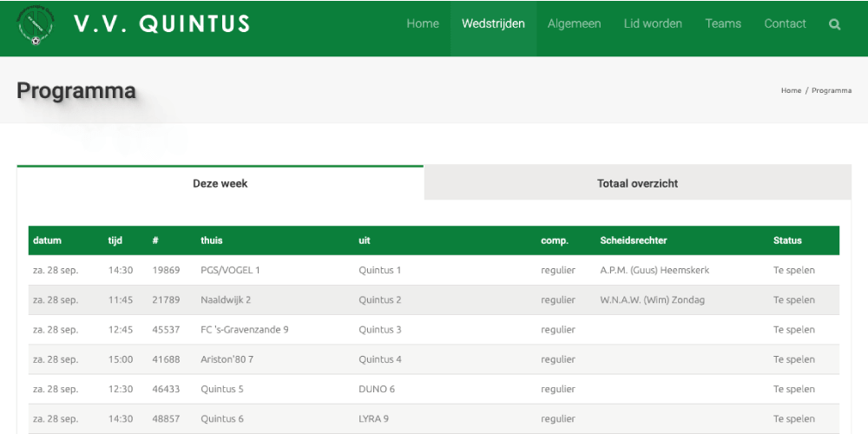Select the DUNO 6 away team cell
868x434 pixels.
(377, 389)
